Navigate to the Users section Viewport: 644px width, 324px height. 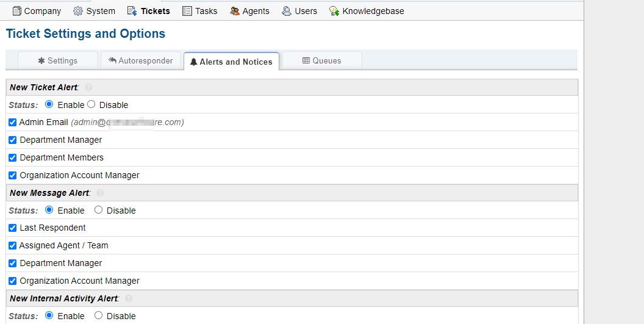coord(299,11)
